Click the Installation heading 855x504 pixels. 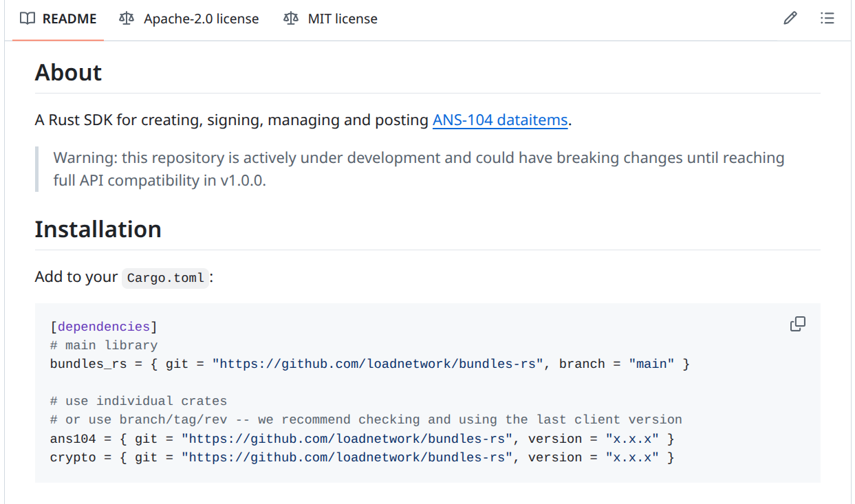click(98, 230)
